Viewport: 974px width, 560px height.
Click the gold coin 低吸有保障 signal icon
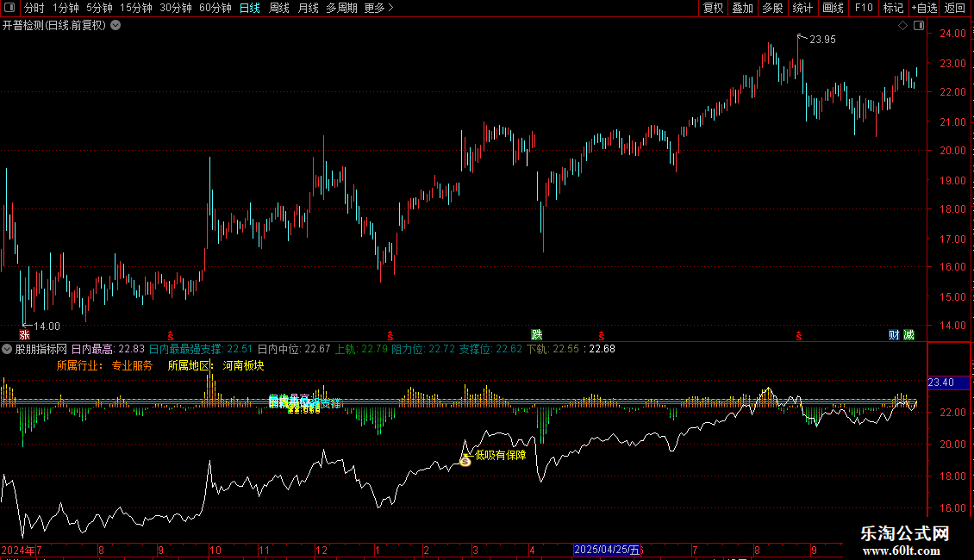pos(465,461)
